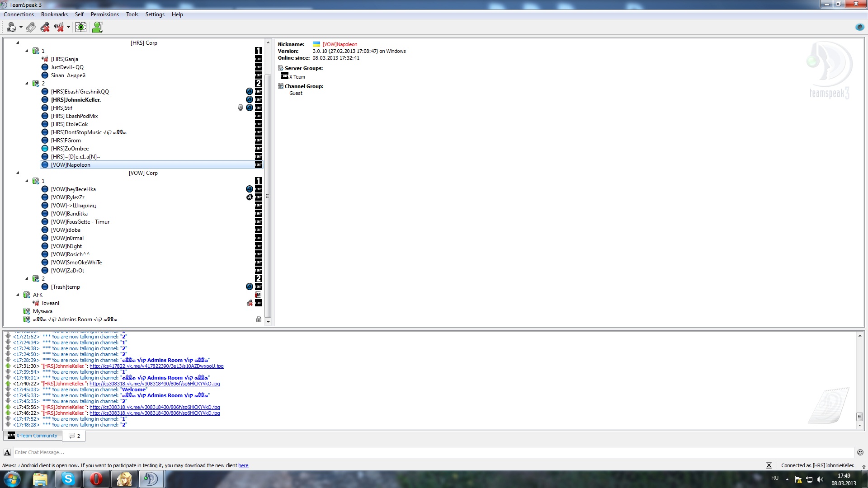The width and height of the screenshot is (868, 488).
Task: Click the server admin badge on [VOW]RylezZz row
Action: (250, 197)
